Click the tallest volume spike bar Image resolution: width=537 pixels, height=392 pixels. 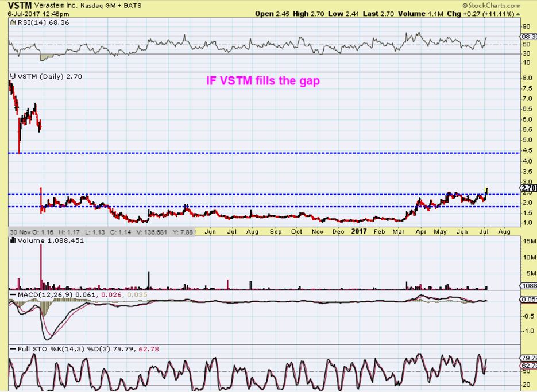pos(41,267)
